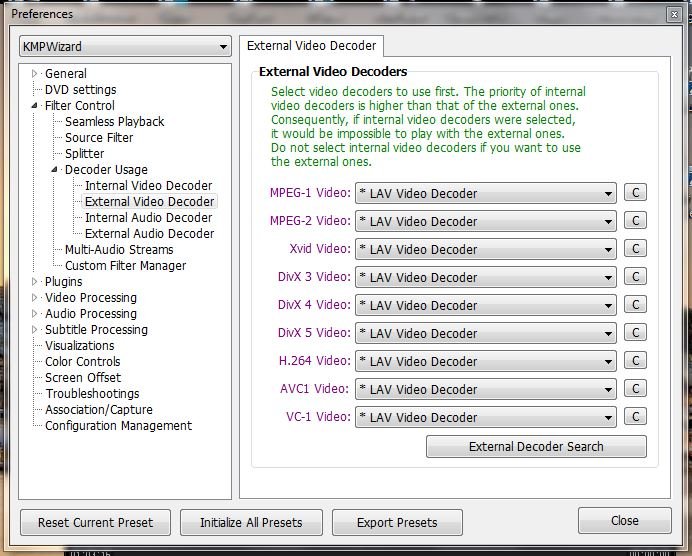Expand the Video Processing tree node
The image size is (692, 556).
click(x=35, y=298)
